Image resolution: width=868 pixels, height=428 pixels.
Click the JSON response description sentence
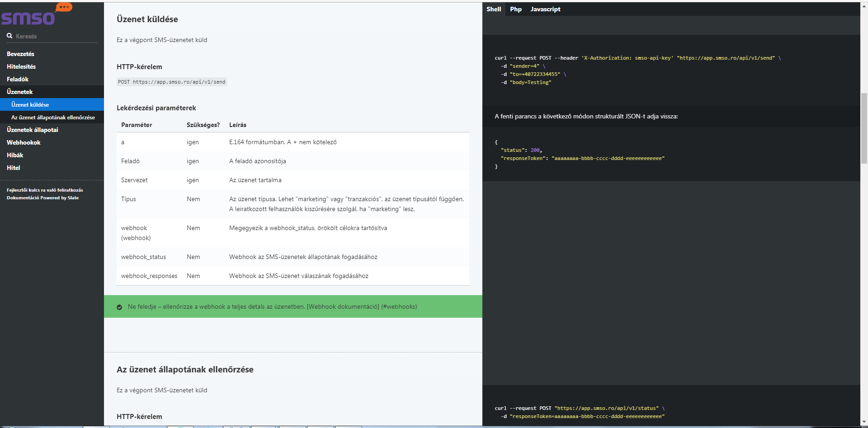(586, 116)
